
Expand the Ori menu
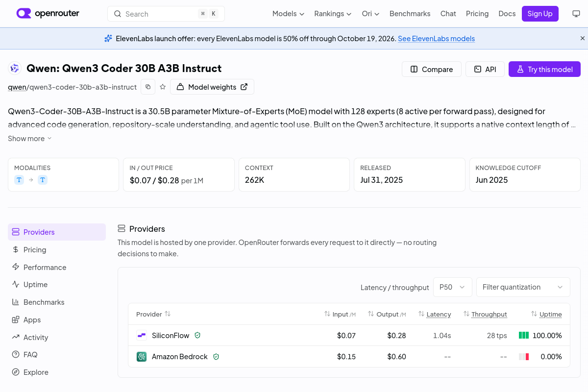coord(370,14)
